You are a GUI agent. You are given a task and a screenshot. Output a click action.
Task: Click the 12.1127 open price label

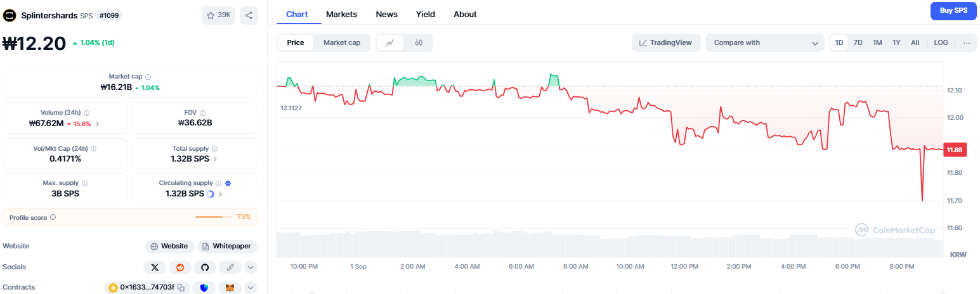point(291,108)
